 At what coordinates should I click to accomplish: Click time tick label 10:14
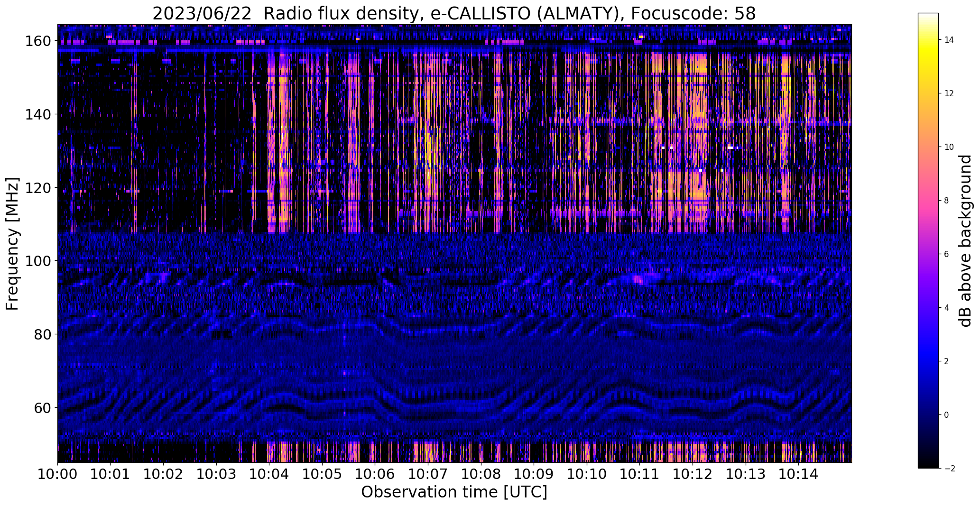[798, 474]
